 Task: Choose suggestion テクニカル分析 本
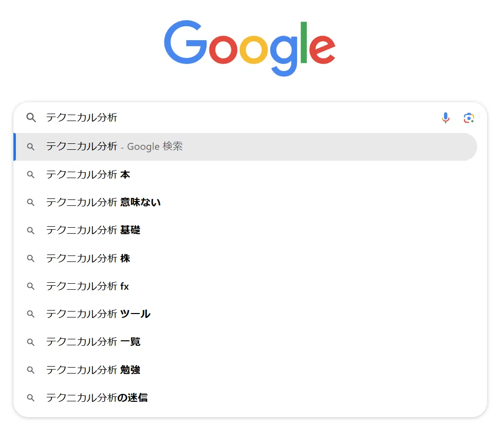[246, 175]
